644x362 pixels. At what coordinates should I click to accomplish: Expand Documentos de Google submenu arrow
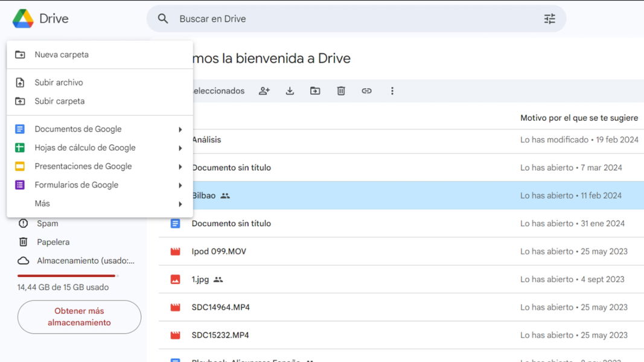180,129
